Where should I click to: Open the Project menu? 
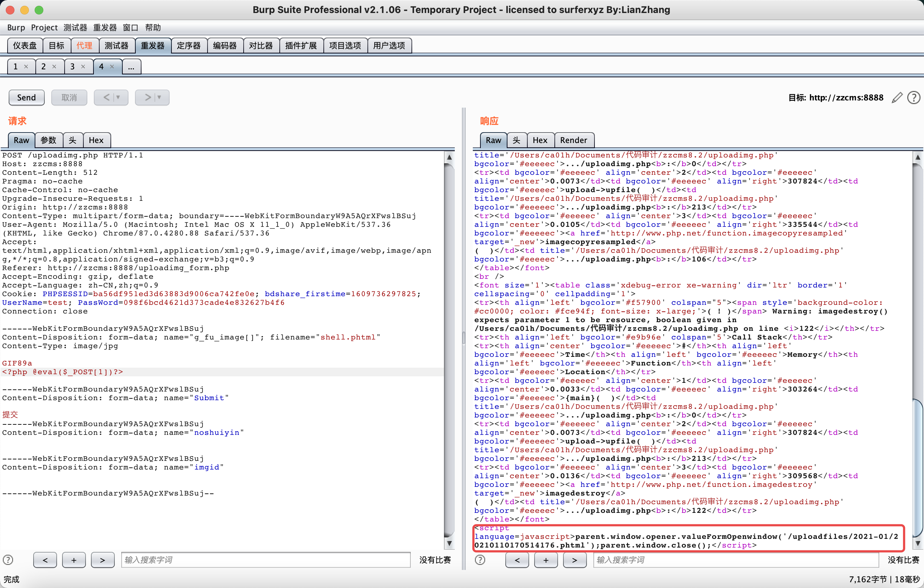pyautogui.click(x=44, y=28)
